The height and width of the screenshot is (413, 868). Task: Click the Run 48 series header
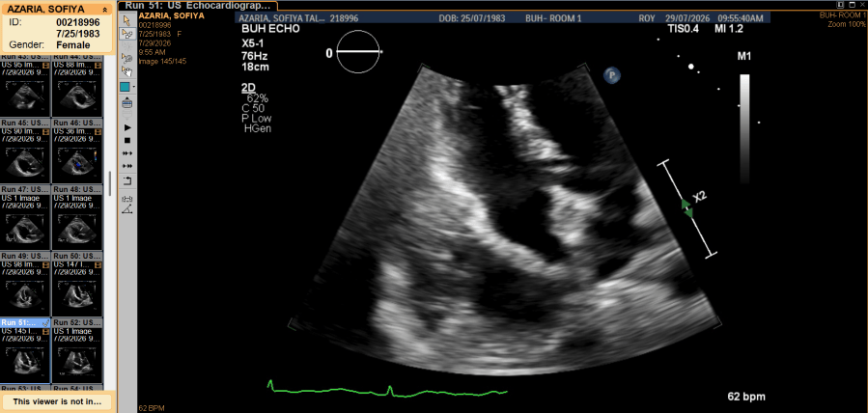click(77, 190)
